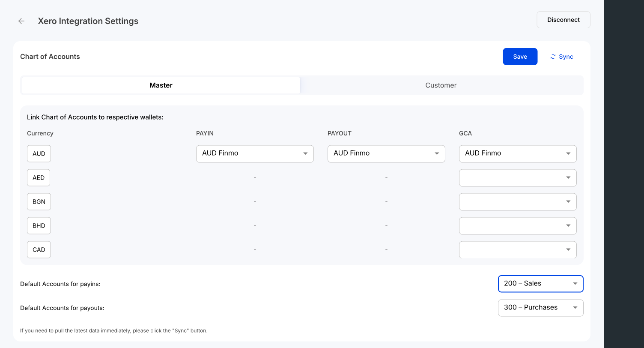The image size is (644, 348).
Task: Click the CAD currency tag
Action: (x=39, y=249)
